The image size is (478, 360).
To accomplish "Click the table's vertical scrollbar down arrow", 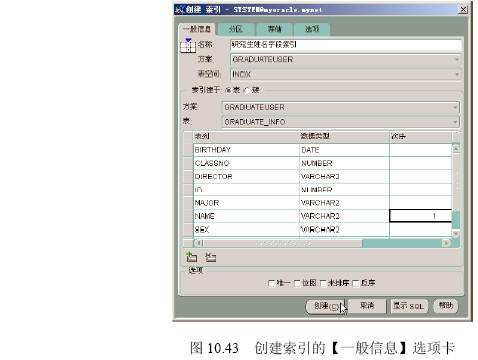I will (456, 233).
